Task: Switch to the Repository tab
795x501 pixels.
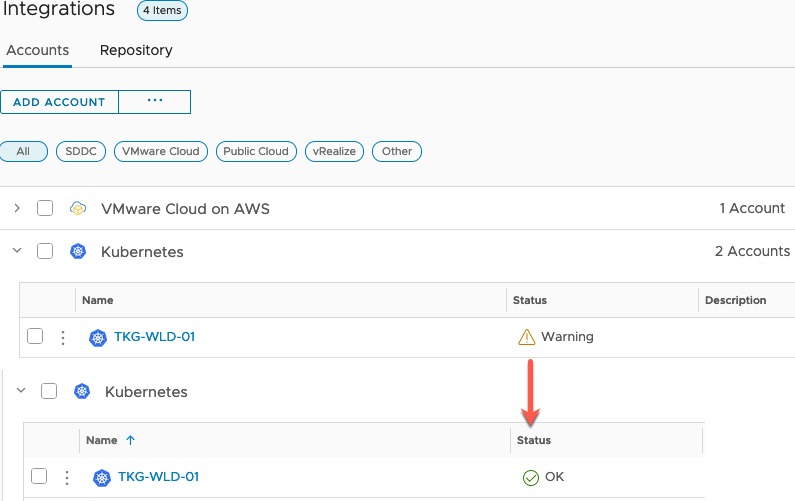Action: 136,50
